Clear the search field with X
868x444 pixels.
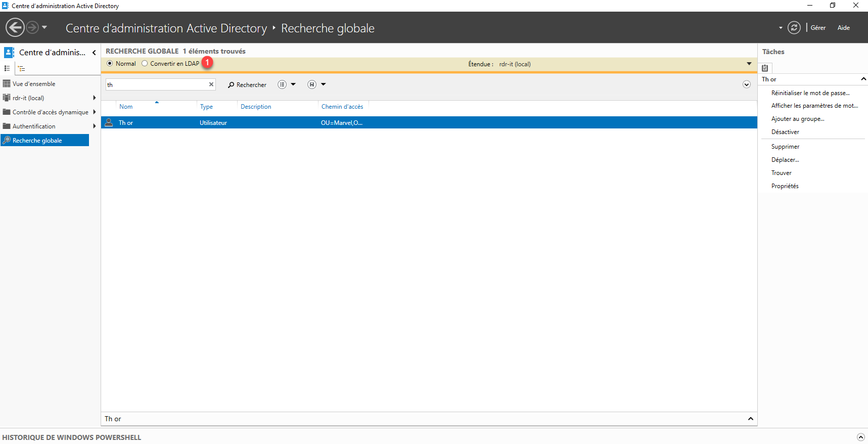pos(211,84)
